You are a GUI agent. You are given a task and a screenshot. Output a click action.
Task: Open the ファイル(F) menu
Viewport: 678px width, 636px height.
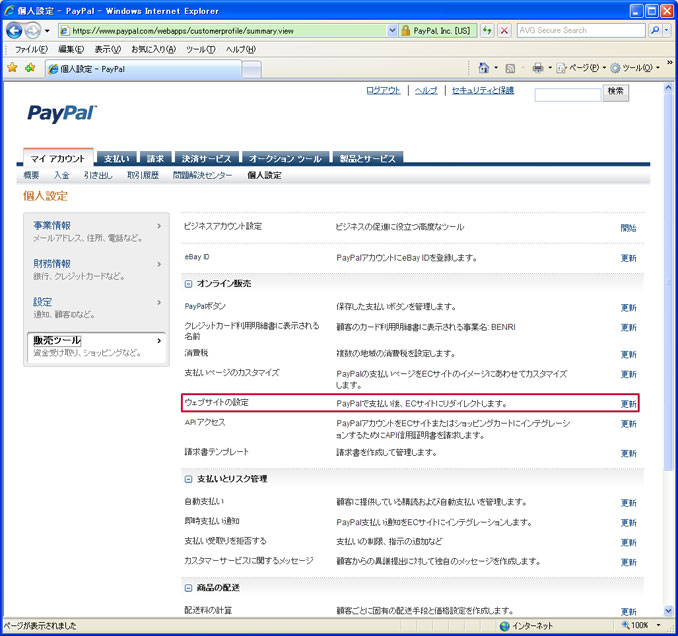tap(31, 49)
